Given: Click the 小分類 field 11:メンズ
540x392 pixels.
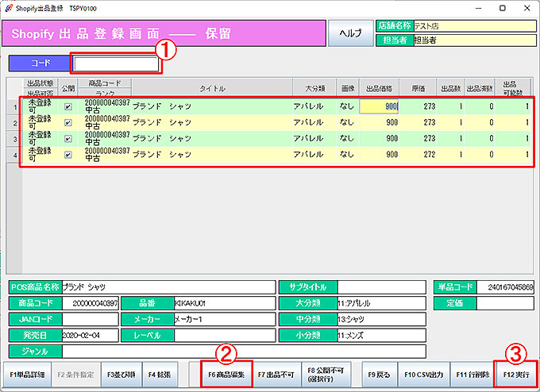Looking at the screenshot, I should tap(382, 335).
